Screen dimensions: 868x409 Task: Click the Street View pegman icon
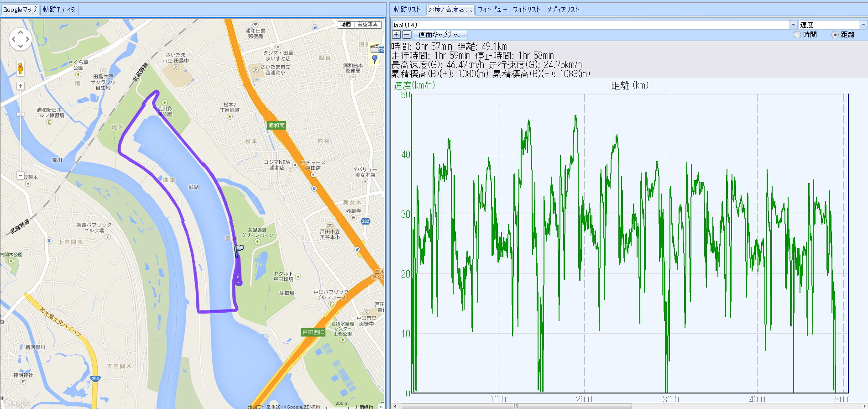click(20, 68)
